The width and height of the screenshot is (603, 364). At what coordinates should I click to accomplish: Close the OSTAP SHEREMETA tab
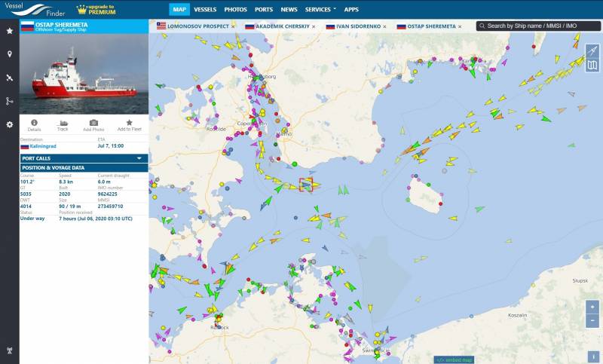[x=460, y=26]
